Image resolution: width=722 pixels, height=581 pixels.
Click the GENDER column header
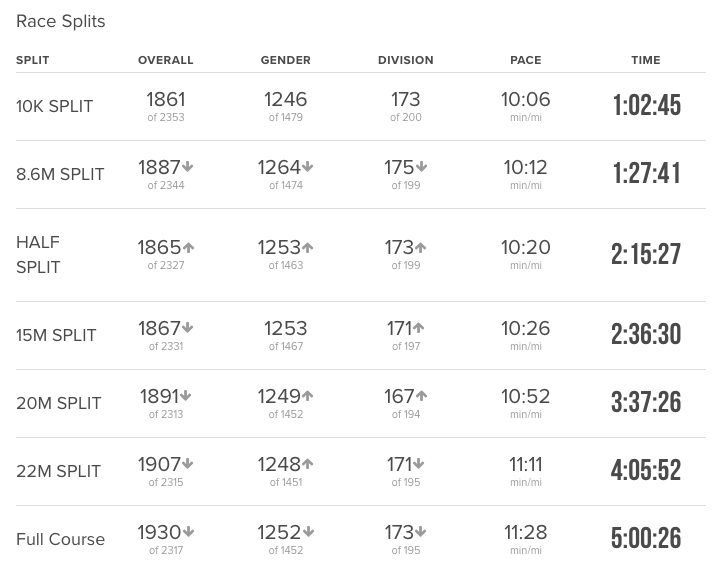[286, 60]
